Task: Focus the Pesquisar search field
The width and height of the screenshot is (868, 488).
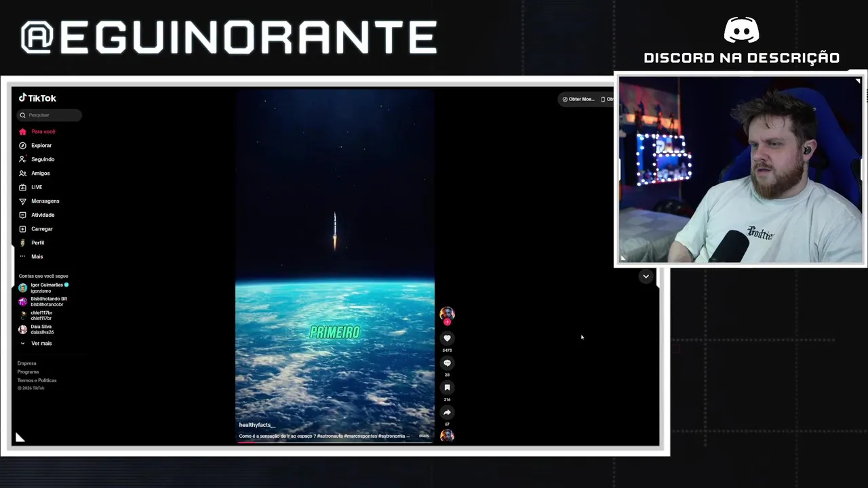Action: pyautogui.click(x=50, y=115)
